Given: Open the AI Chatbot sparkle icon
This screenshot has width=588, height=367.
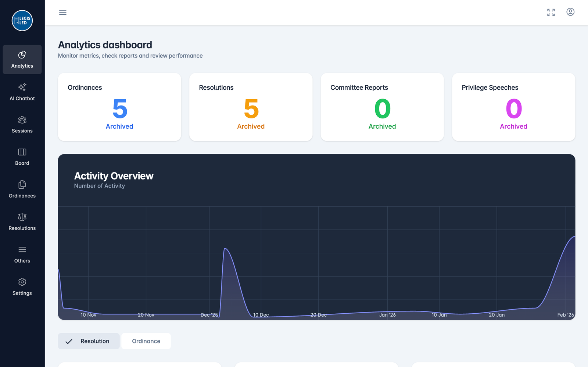Looking at the screenshot, I should 22,87.
